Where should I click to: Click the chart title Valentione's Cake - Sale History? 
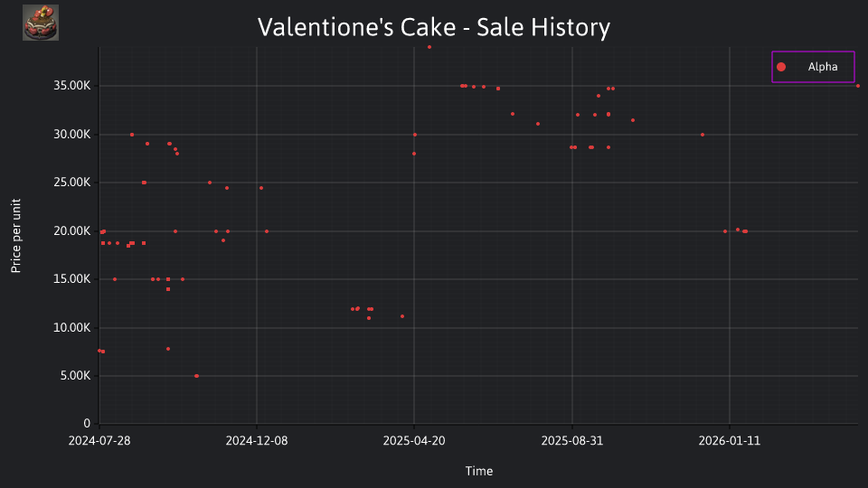(434, 27)
